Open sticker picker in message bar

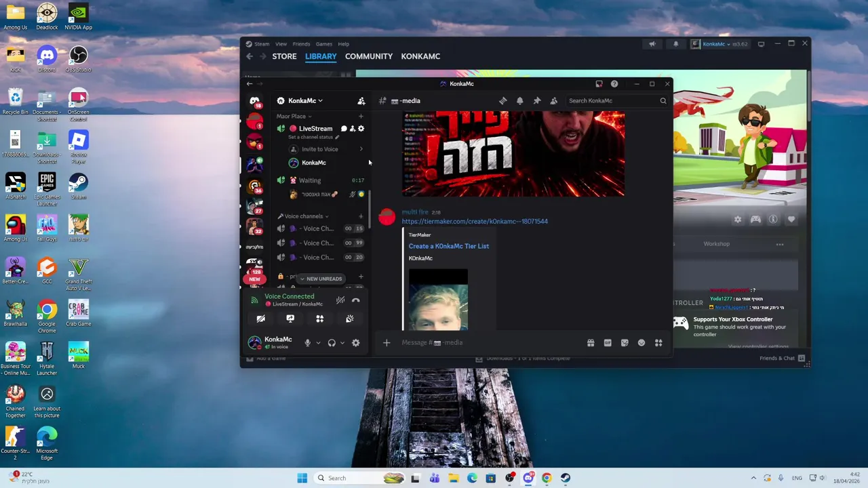tap(625, 343)
